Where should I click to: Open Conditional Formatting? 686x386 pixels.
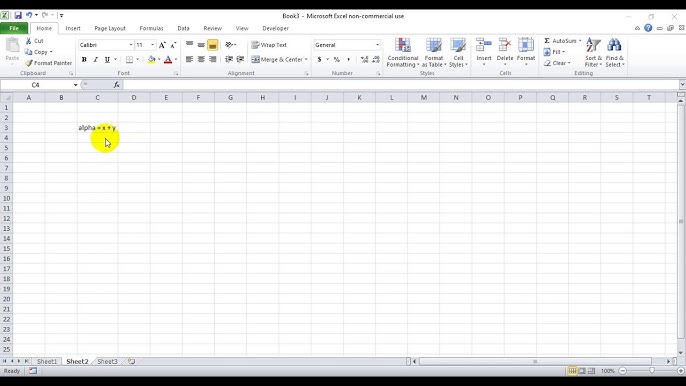point(402,53)
